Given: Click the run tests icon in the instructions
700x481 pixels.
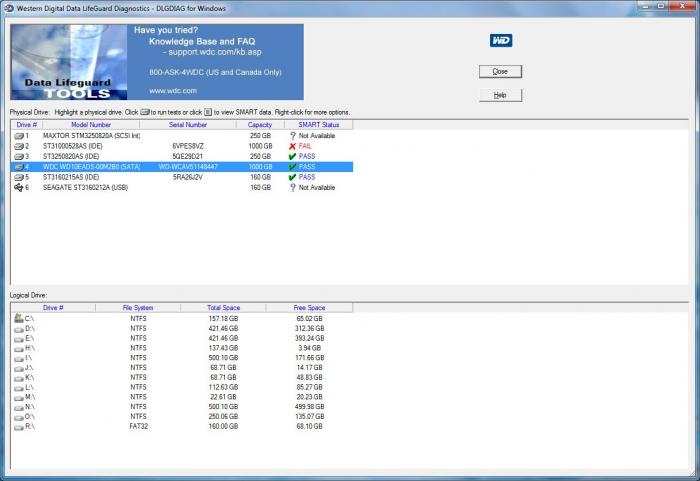Looking at the screenshot, I should (145, 112).
